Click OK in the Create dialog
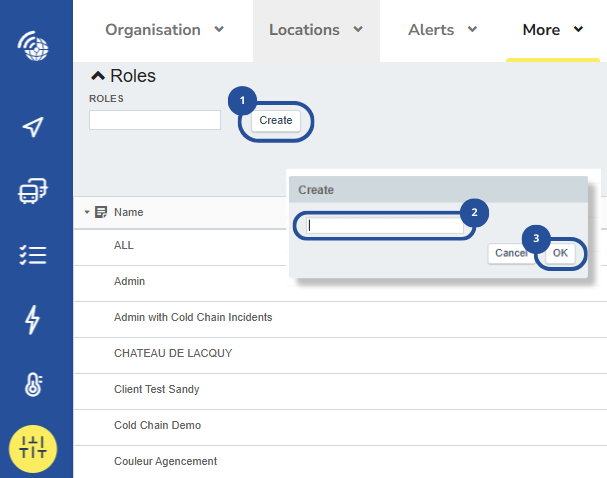607x478 pixels. coord(560,253)
